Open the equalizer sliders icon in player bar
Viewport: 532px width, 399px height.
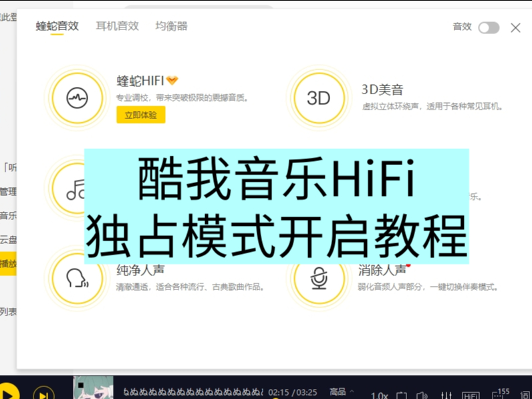click(x=446, y=395)
